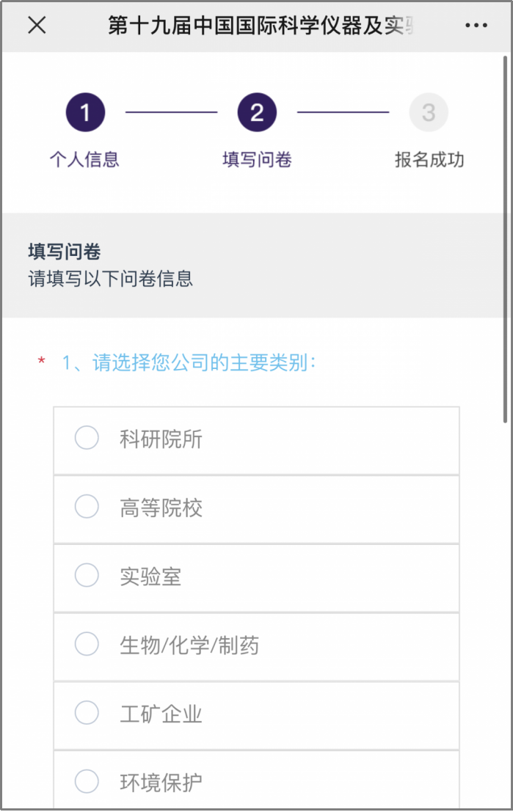
Task: Click the step 2 circle icon
Action: click(257, 112)
